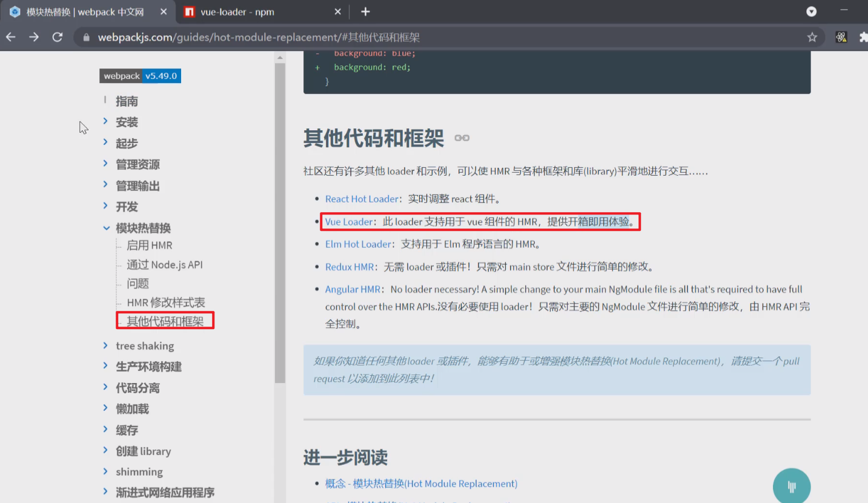
Task: Go back to previous page
Action: point(11,37)
